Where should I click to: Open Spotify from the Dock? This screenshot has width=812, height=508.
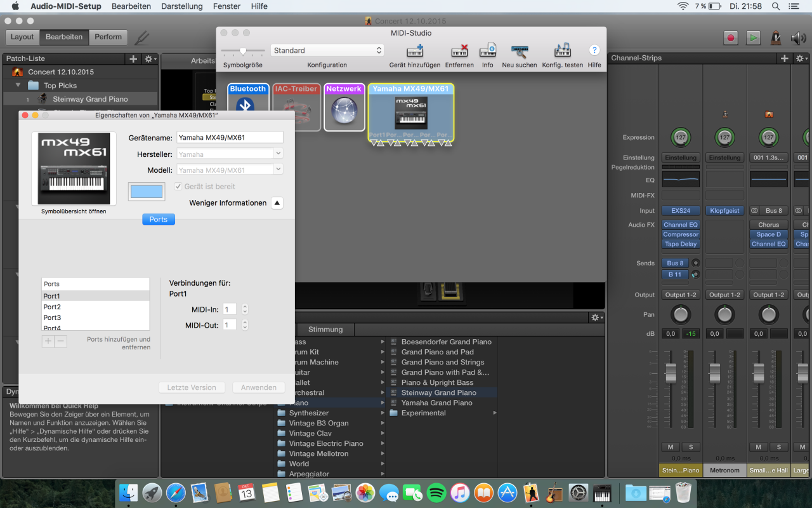[x=436, y=492]
